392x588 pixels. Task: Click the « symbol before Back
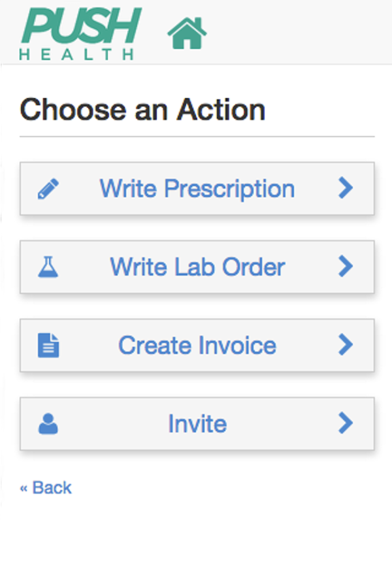(x=24, y=488)
